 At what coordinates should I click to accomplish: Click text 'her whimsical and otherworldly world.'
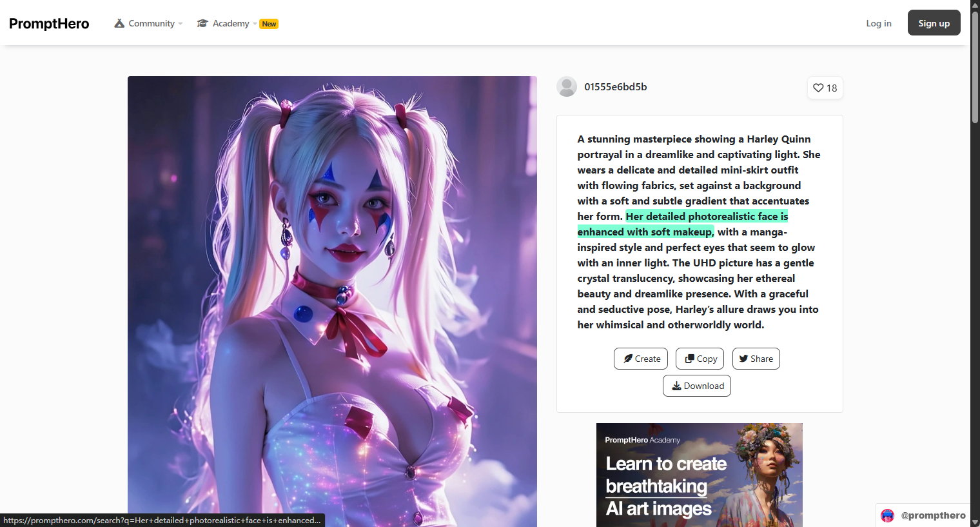point(671,324)
